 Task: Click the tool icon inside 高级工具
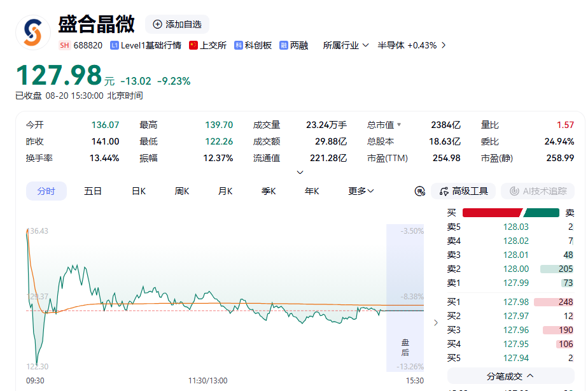[444, 192]
